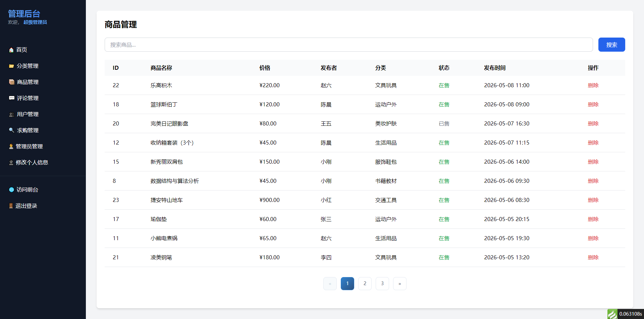The image size is (644, 319).
Task: Click the 0.063108s timing badge
Action: (x=630, y=314)
